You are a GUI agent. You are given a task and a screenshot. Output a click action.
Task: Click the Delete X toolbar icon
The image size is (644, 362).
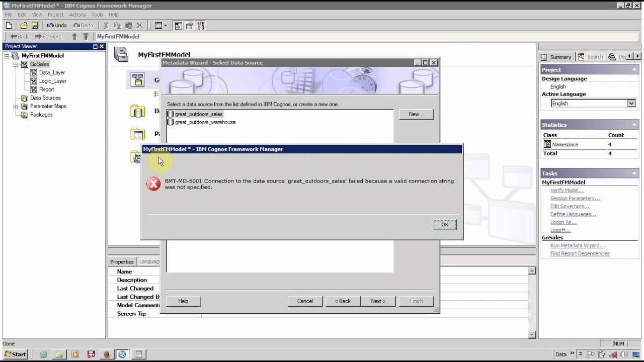(x=140, y=26)
